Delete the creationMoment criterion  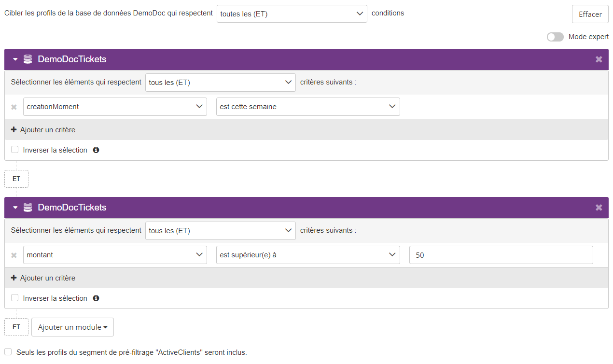tap(14, 107)
